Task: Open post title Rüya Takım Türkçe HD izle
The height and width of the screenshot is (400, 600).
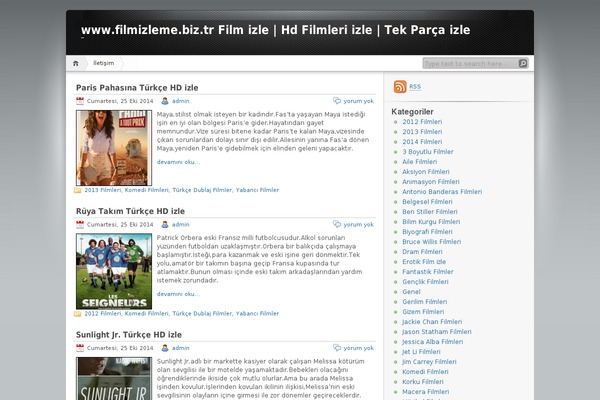Action: pyautogui.click(x=130, y=211)
